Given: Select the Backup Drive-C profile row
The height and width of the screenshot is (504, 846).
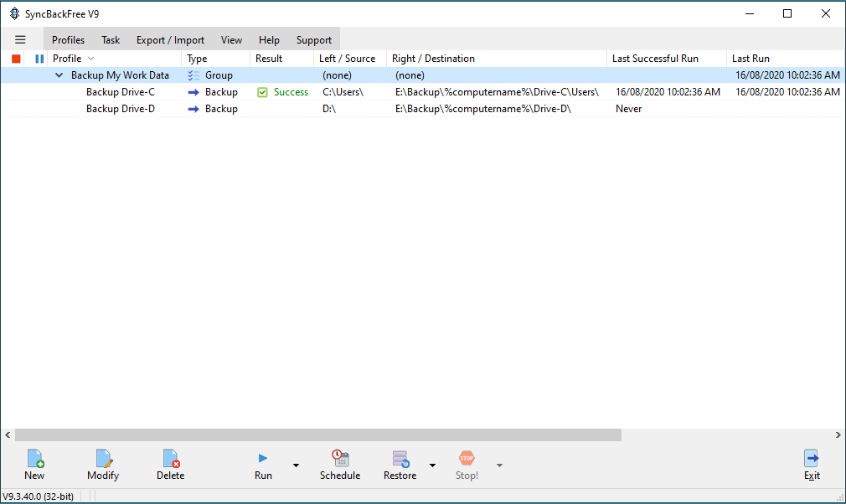Looking at the screenshot, I should click(121, 92).
